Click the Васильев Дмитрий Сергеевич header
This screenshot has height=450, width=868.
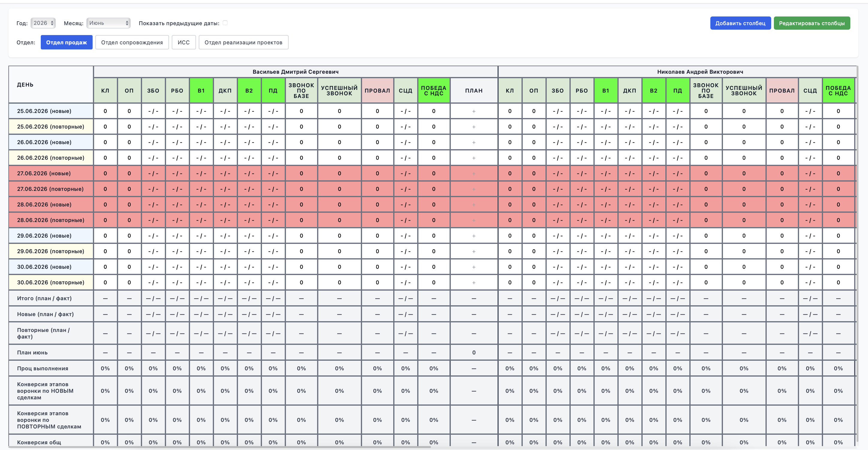pos(296,72)
